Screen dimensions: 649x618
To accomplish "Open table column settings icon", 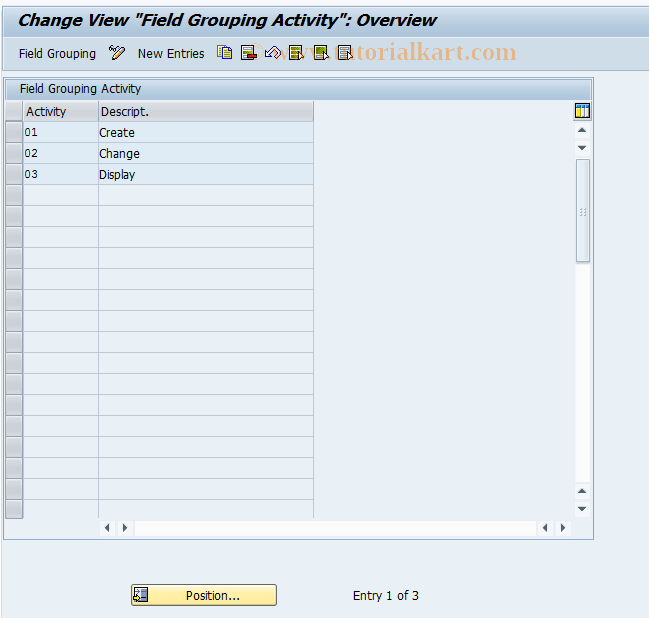I will pos(582,111).
